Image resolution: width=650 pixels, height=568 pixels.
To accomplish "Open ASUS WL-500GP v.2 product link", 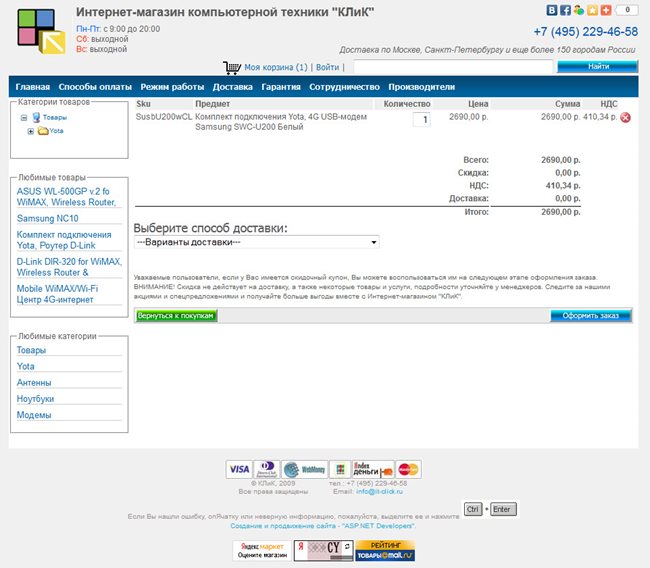I will coord(66,197).
